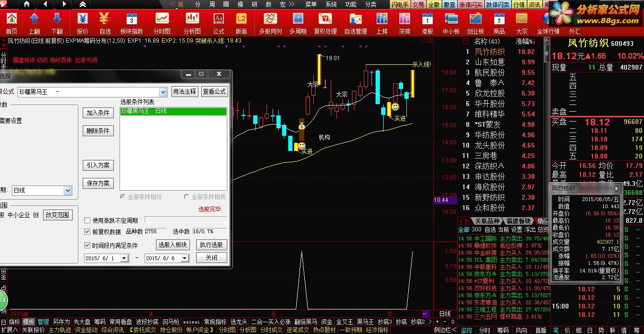
Task: Switch to the 黑马王 indicator tab
Action: click(365, 322)
